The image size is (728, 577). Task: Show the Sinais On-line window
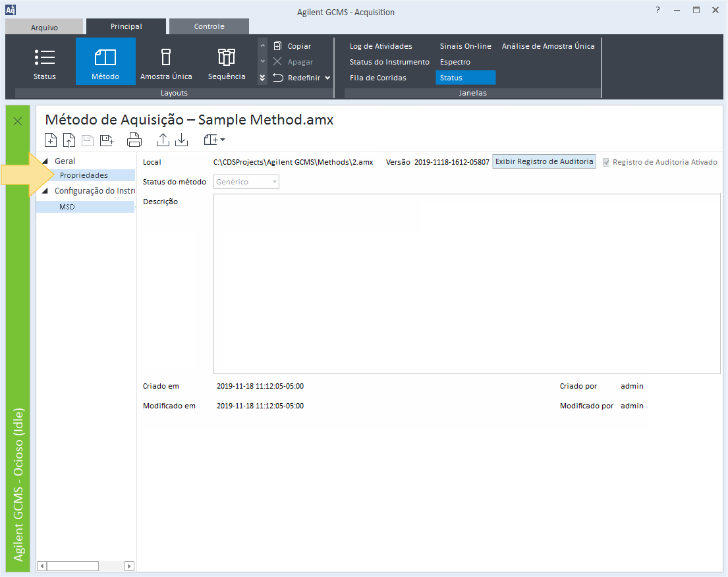[465, 46]
